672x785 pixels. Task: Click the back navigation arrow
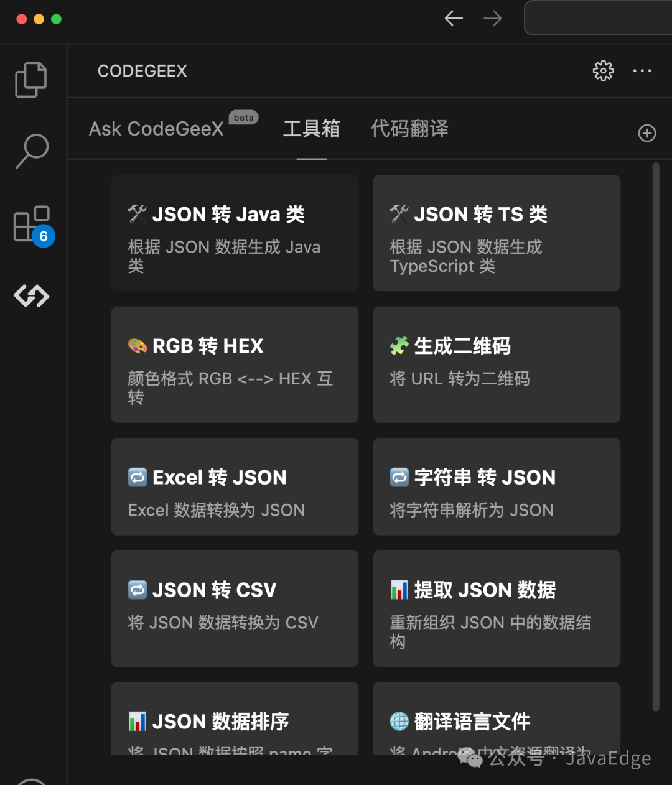454,18
